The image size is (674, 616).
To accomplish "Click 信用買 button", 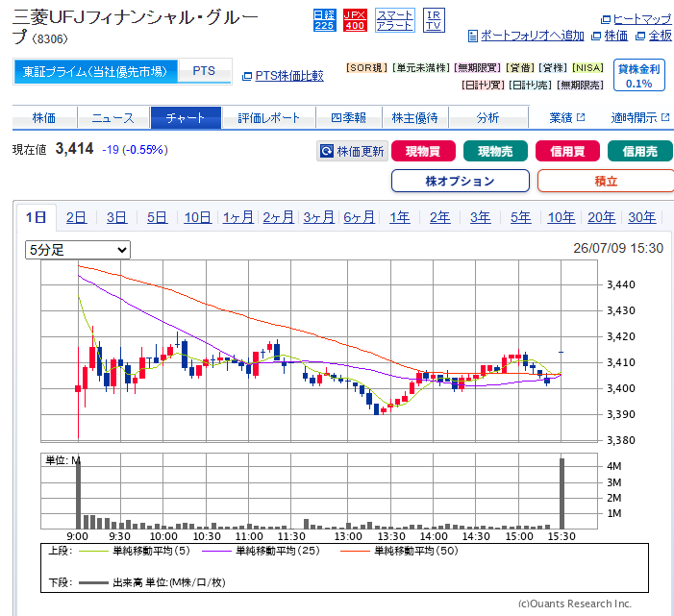I will 567,151.
